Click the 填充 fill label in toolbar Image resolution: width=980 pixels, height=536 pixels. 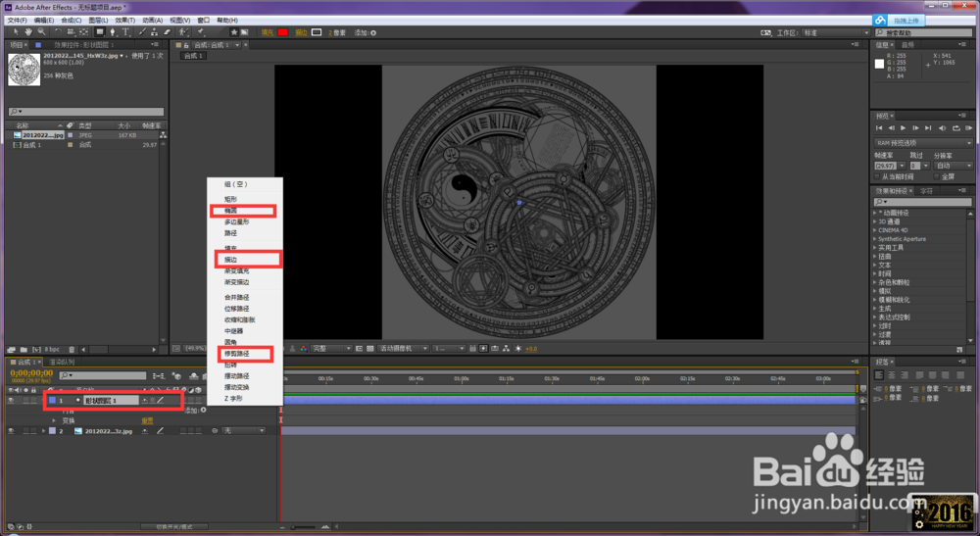pos(267,32)
